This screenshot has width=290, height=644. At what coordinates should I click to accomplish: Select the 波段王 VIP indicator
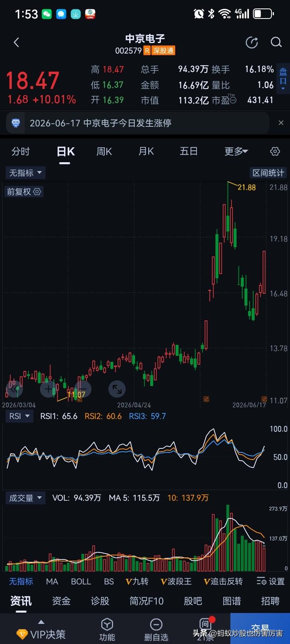click(x=176, y=581)
